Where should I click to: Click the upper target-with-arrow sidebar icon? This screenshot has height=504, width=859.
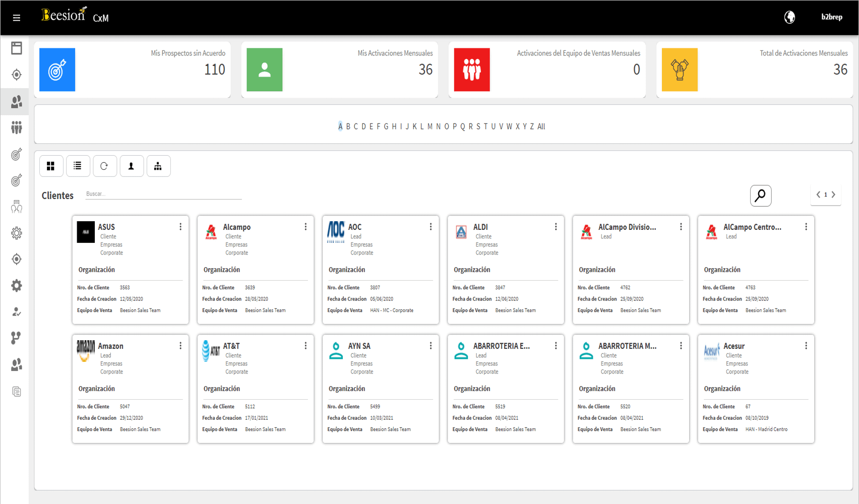(16, 154)
